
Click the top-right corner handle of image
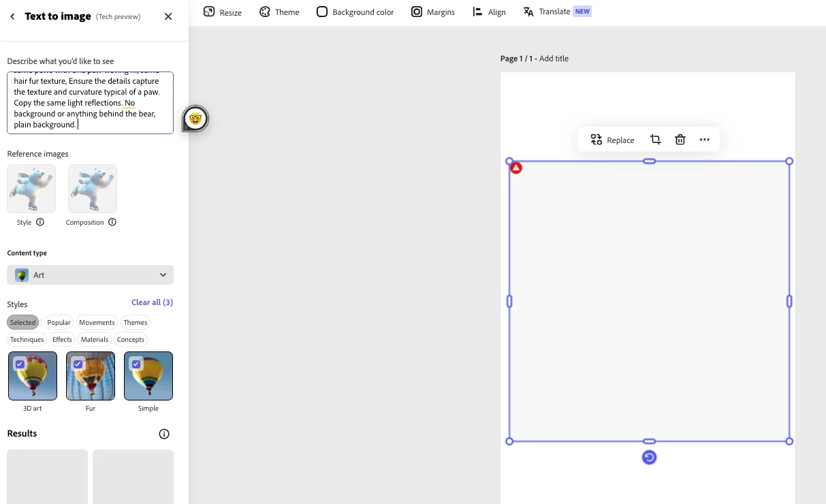point(789,161)
